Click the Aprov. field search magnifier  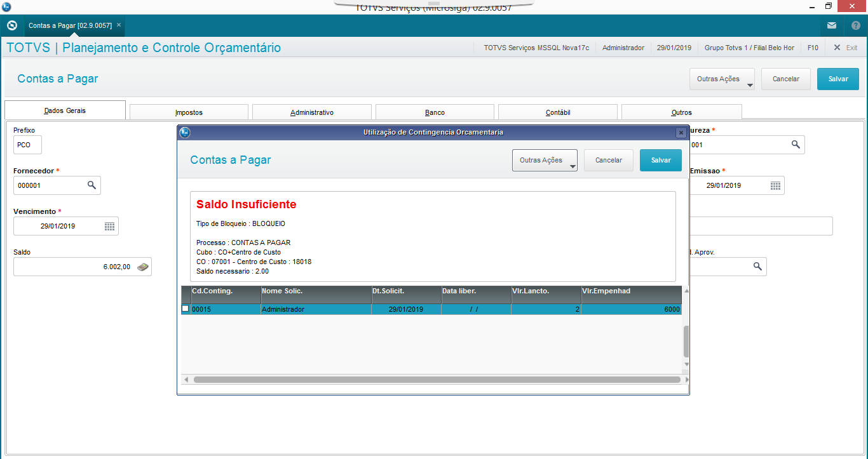click(757, 267)
